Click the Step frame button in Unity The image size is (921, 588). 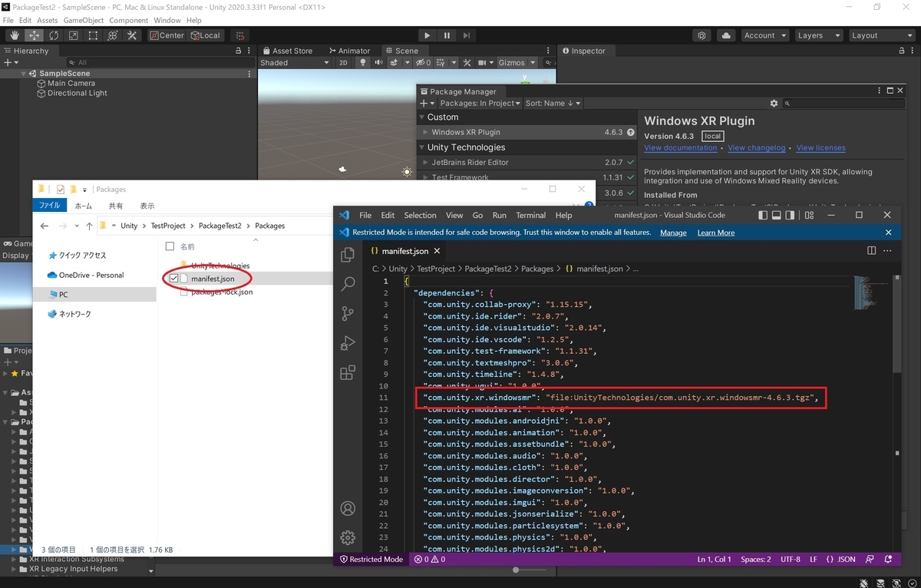[467, 35]
